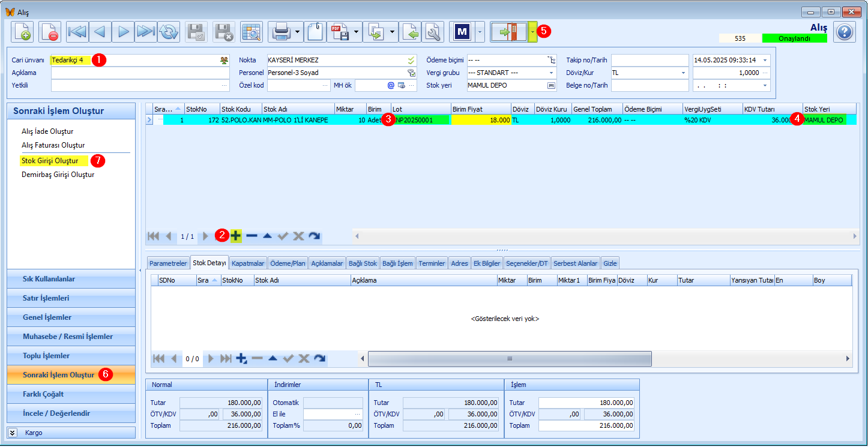Open the copy documents dropdown arrow

point(393,31)
